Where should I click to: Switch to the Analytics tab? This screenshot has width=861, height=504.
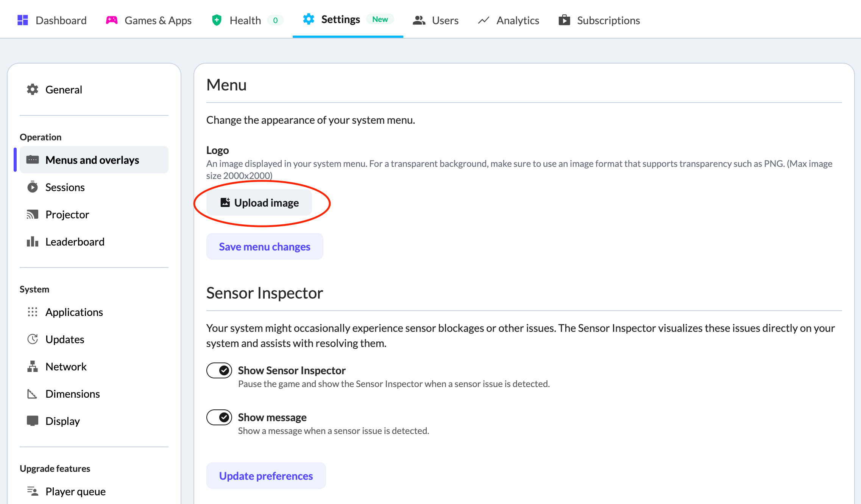508,20
